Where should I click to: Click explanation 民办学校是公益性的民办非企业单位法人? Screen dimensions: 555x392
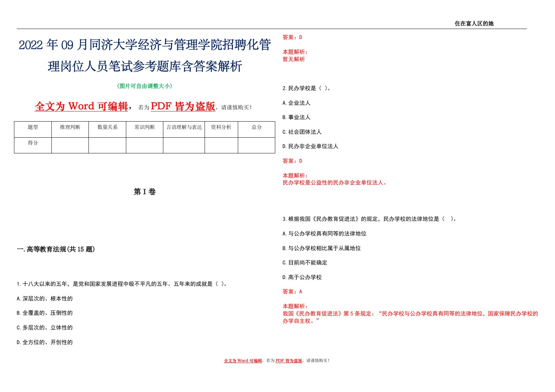point(336,183)
